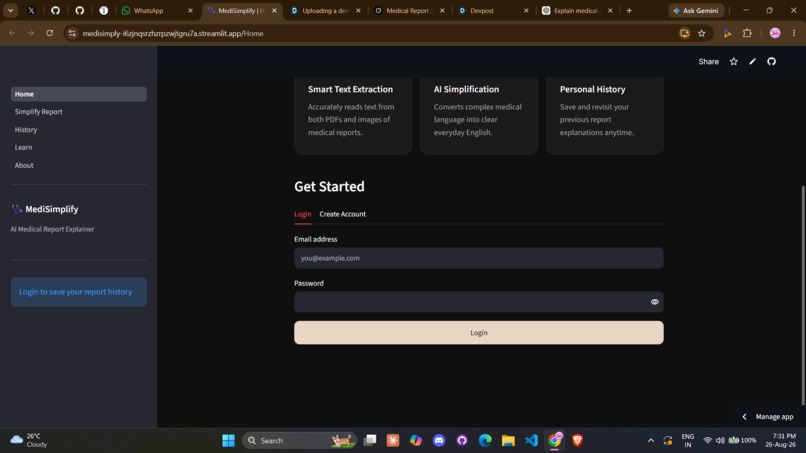
Task: Click the page vertical scrollbar
Action: [x=803, y=296]
